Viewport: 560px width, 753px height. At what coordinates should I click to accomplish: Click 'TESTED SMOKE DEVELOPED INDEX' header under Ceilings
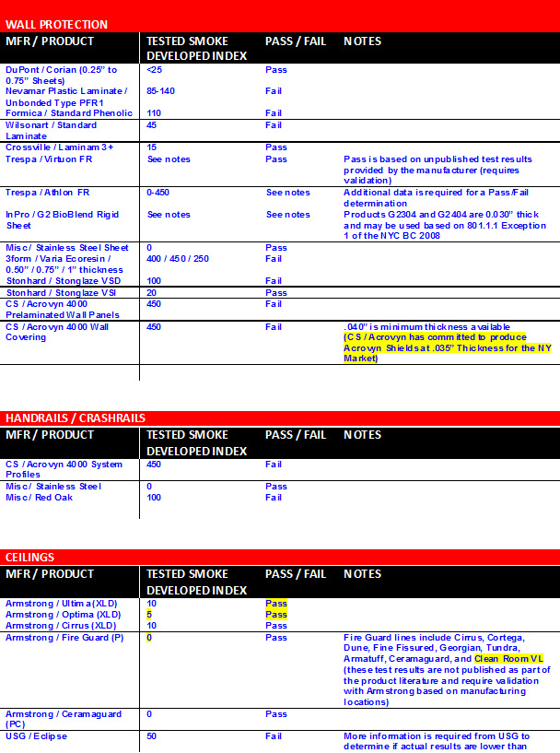pos(197,582)
